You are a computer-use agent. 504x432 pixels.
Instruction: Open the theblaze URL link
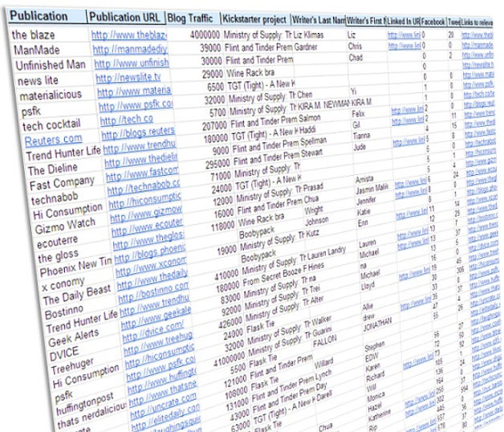tap(129, 35)
